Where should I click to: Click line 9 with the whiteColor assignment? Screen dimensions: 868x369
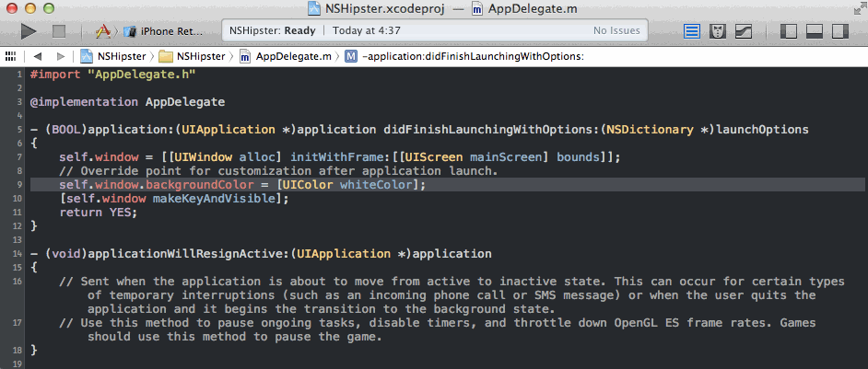pos(229,185)
